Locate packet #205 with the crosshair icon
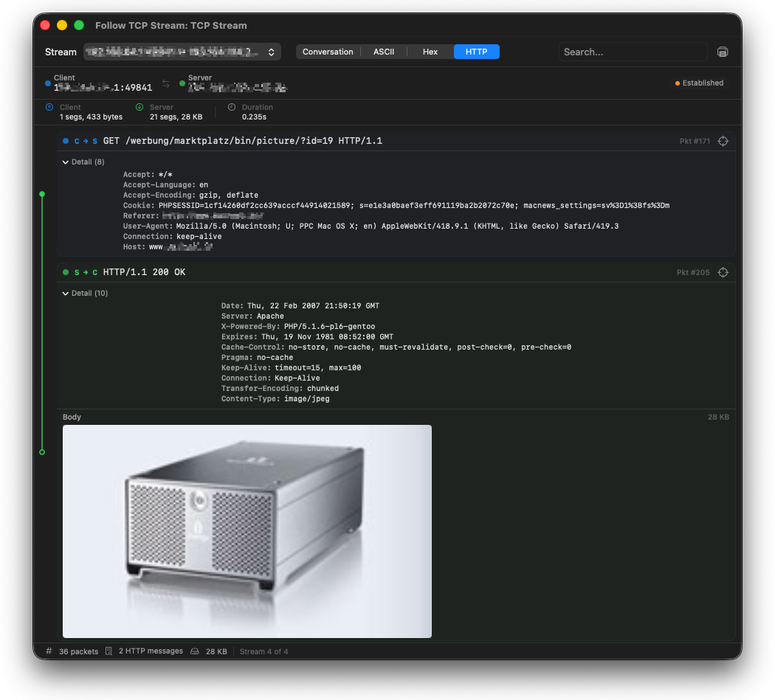775x700 pixels. point(723,273)
